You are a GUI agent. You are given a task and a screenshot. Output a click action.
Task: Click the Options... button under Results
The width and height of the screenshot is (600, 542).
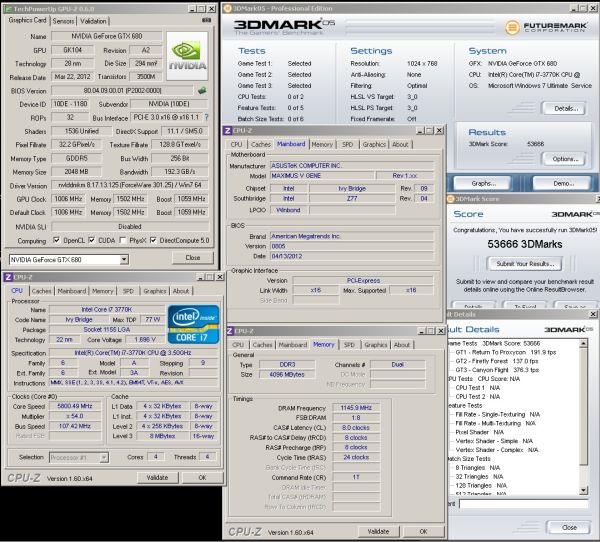(565, 159)
